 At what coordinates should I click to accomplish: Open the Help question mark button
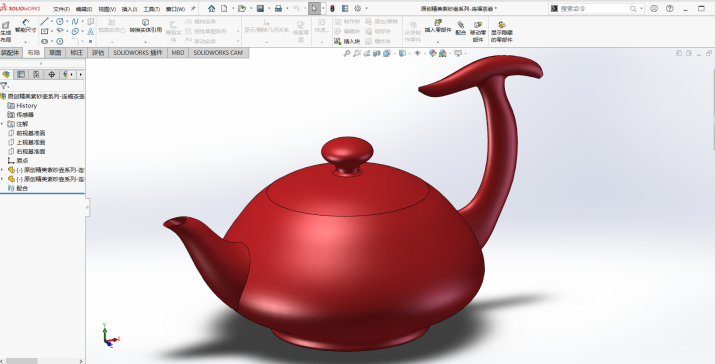pos(669,8)
